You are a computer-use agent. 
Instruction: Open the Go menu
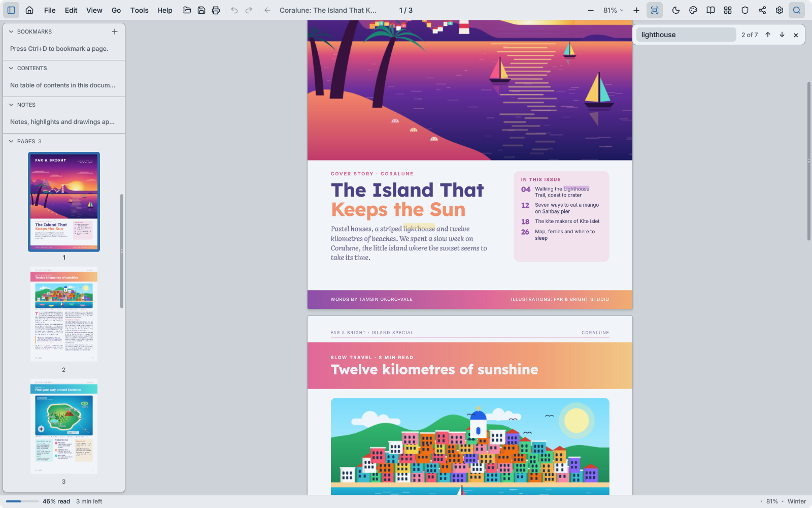pos(116,10)
